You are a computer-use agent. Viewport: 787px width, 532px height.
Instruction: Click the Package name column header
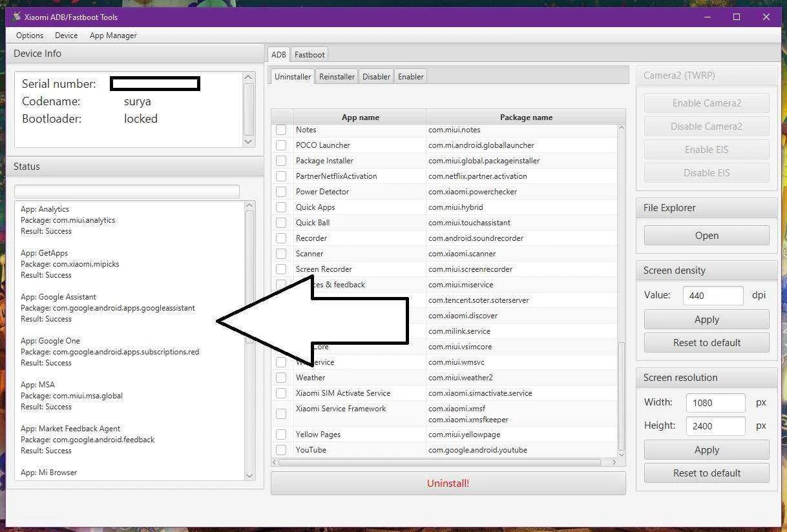point(525,117)
